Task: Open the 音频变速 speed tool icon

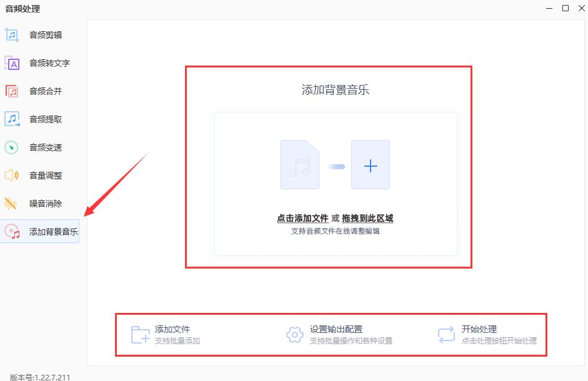Action: [x=11, y=147]
